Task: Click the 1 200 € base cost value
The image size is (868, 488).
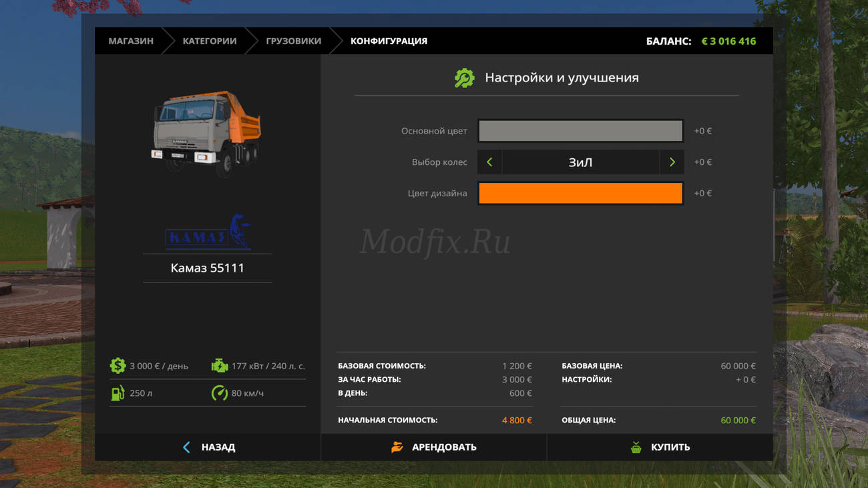Action: (517, 366)
